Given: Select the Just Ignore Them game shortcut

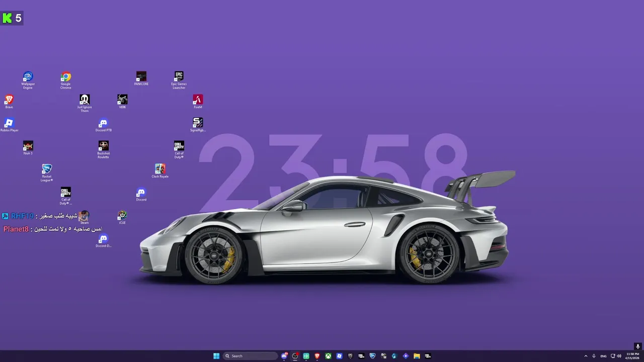Looking at the screenshot, I should pos(84,103).
